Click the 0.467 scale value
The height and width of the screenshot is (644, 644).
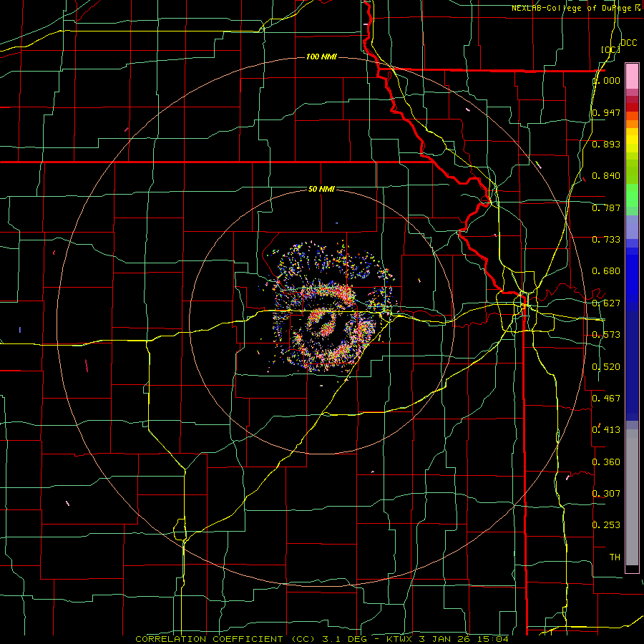tap(607, 399)
